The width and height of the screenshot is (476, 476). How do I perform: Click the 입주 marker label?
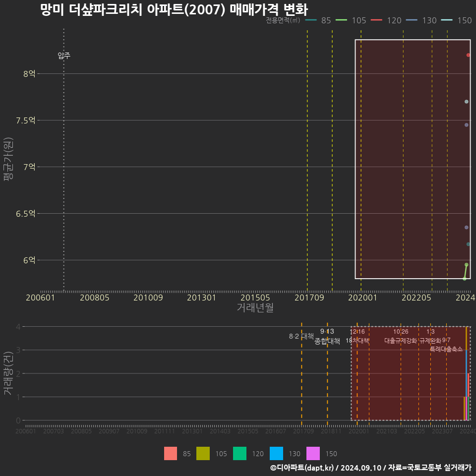click(x=64, y=55)
